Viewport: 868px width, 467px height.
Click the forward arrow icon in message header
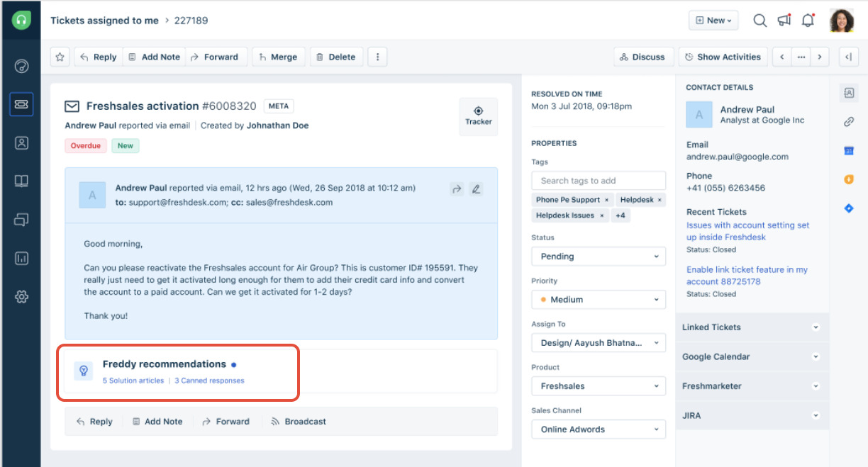point(457,189)
